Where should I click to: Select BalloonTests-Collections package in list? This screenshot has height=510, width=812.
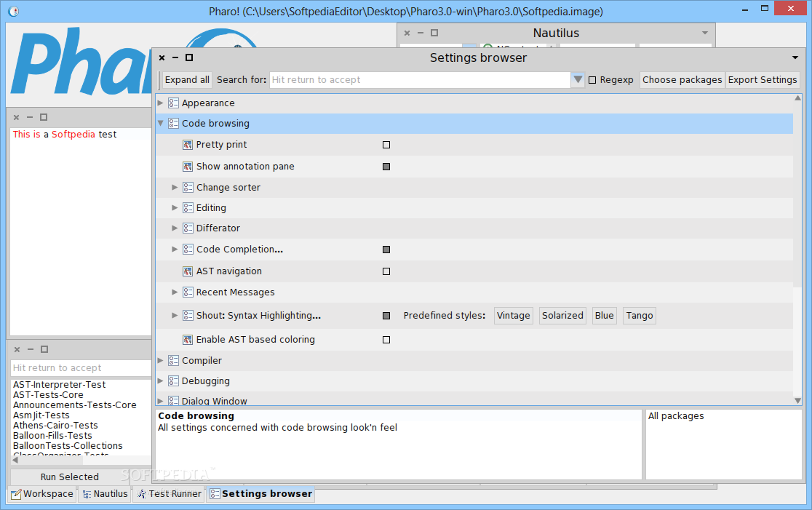68,446
